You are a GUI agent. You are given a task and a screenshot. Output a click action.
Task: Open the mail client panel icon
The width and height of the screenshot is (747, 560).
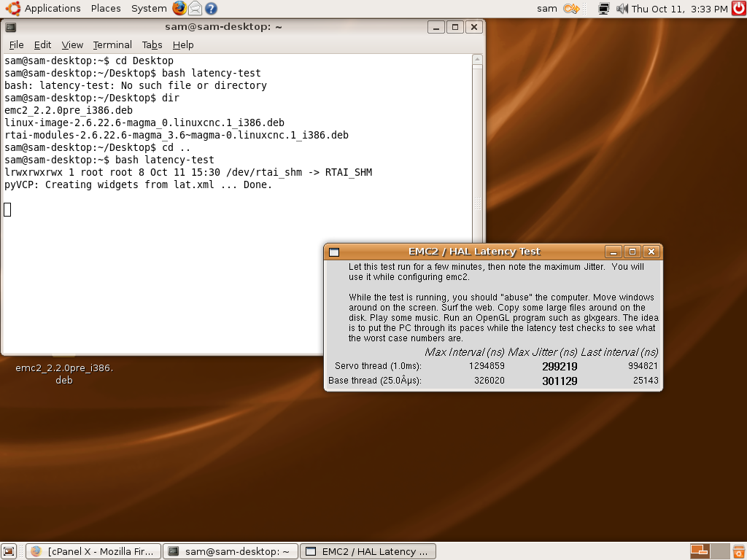196,8
